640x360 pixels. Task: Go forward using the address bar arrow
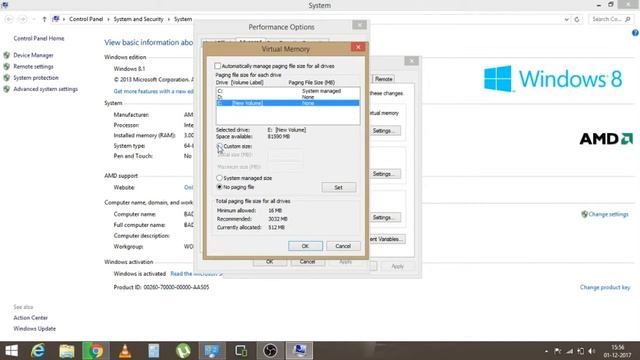23,19
